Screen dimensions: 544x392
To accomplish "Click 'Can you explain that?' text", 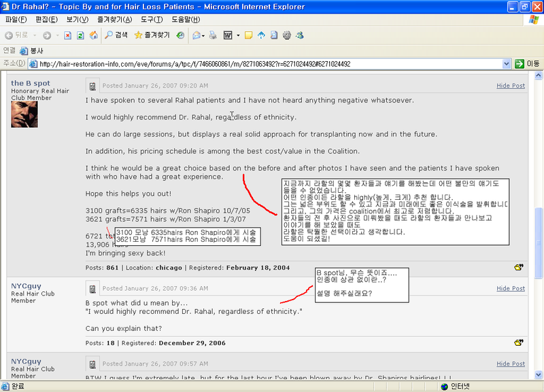I will (x=124, y=328).
